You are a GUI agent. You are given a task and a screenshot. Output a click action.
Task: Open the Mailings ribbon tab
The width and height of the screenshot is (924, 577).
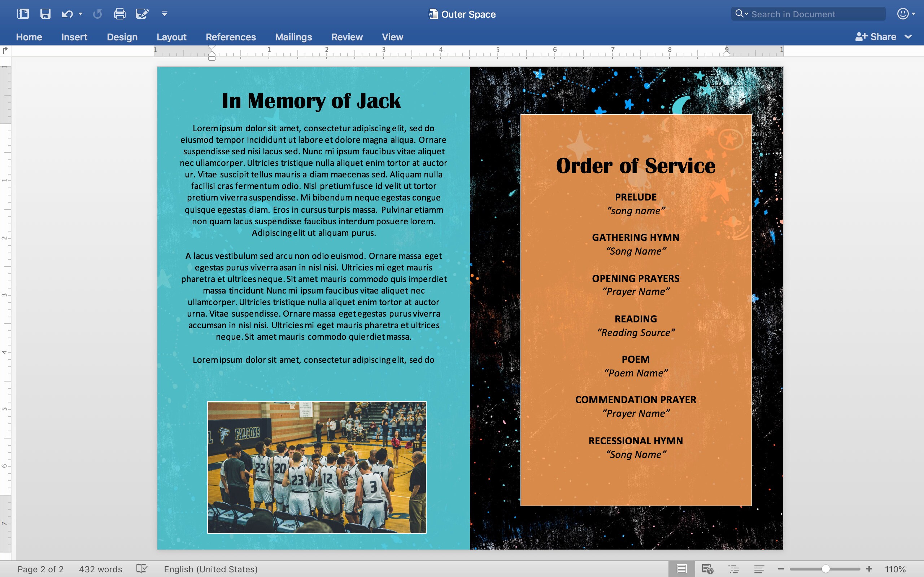(293, 37)
